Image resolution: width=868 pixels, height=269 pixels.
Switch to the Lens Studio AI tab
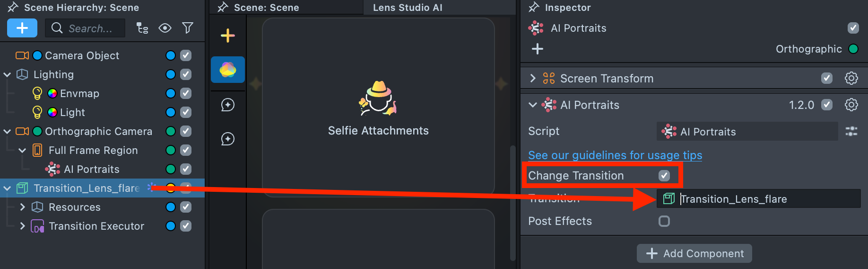pyautogui.click(x=408, y=8)
